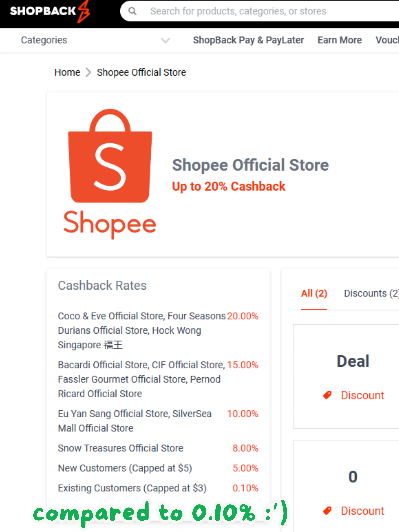The height and width of the screenshot is (532, 399).
Task: Click the red tag icon under Deal
Action: pos(327,395)
